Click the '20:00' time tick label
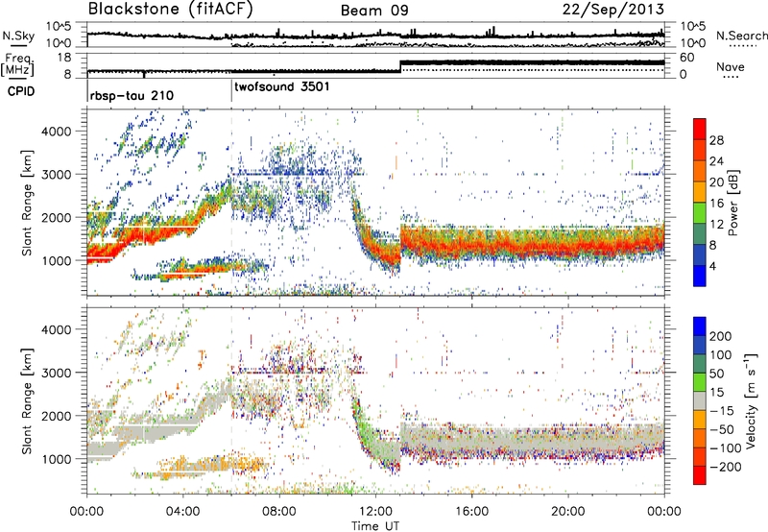The width and height of the screenshot is (768, 532). click(567, 512)
